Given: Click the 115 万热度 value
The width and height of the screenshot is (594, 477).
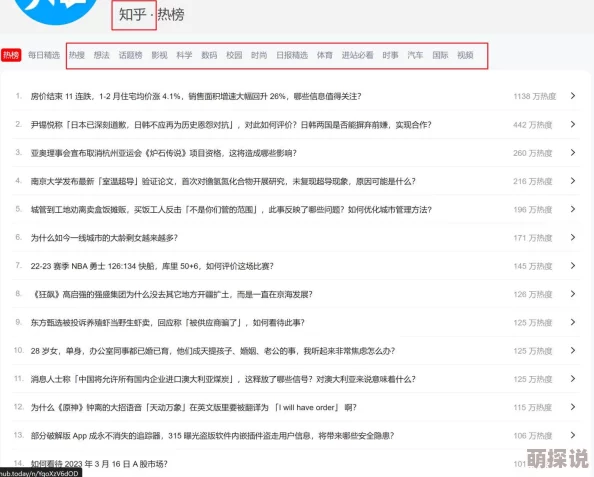Looking at the screenshot, I should pos(533,407).
